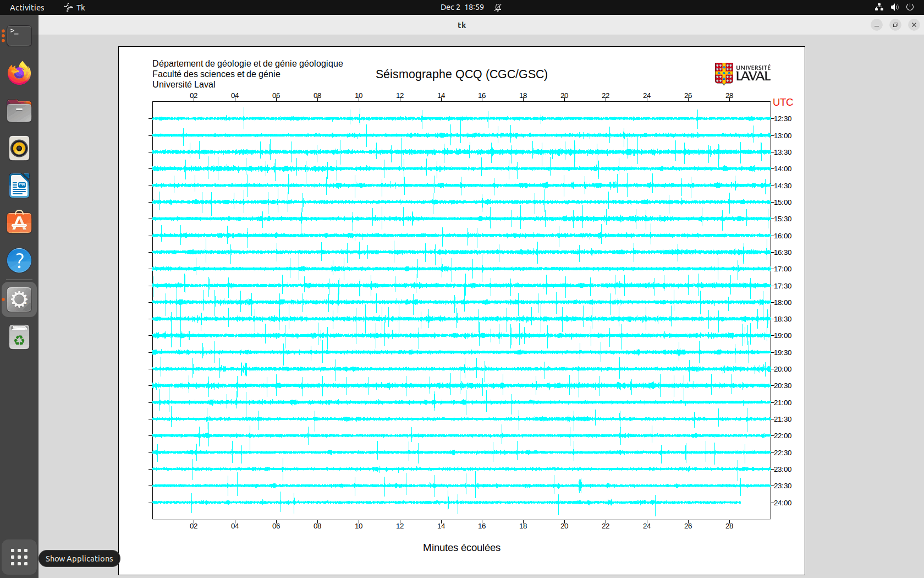Open the power system menu

pyautogui.click(x=910, y=7)
